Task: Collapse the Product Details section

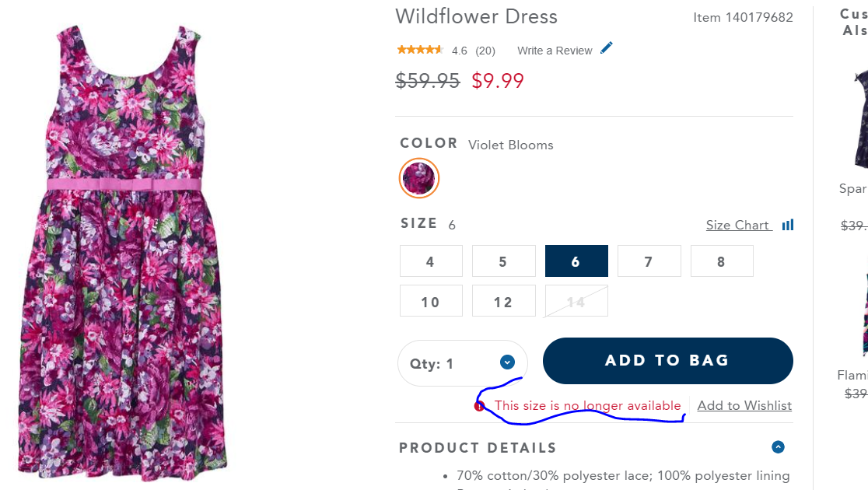Action: (778, 447)
